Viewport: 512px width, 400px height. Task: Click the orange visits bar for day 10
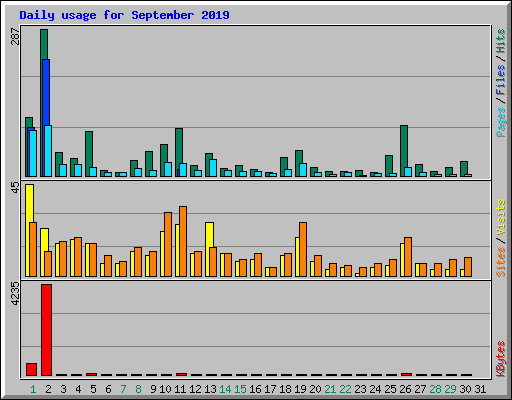[168, 244]
